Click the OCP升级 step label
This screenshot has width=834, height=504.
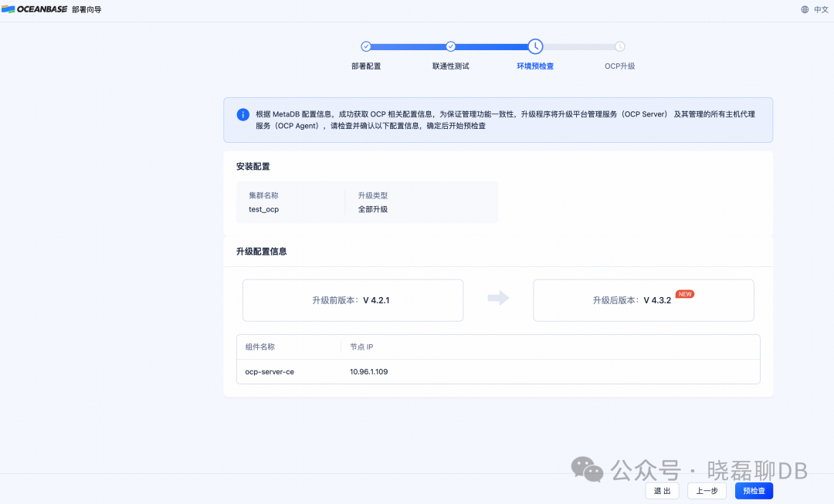click(619, 66)
